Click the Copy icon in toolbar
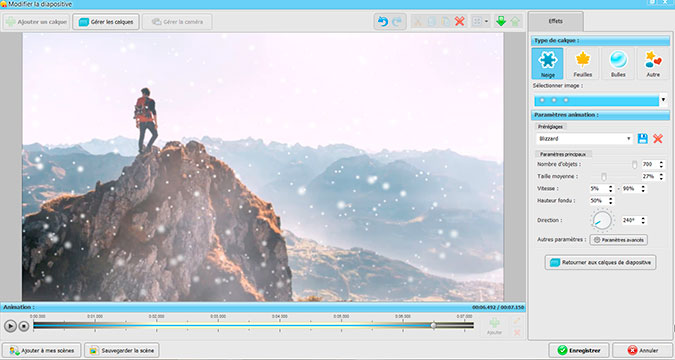The image size is (675, 360). [x=431, y=22]
